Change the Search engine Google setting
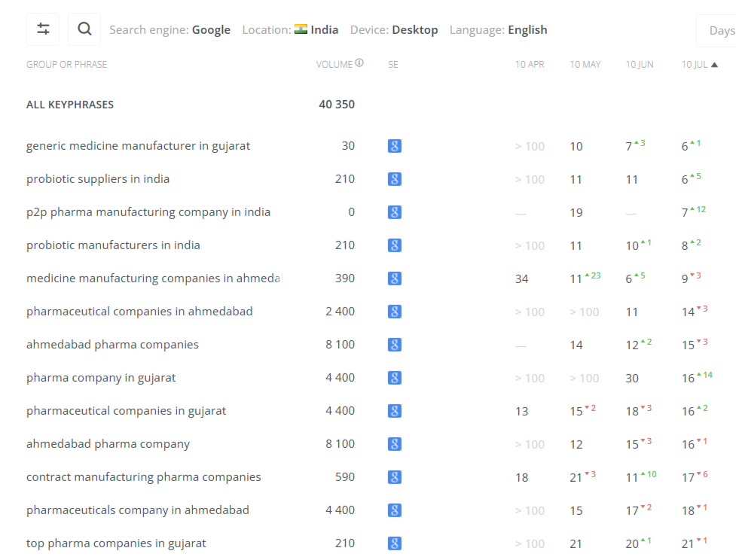Image resolution: width=736 pixels, height=560 pixels. pos(170,30)
